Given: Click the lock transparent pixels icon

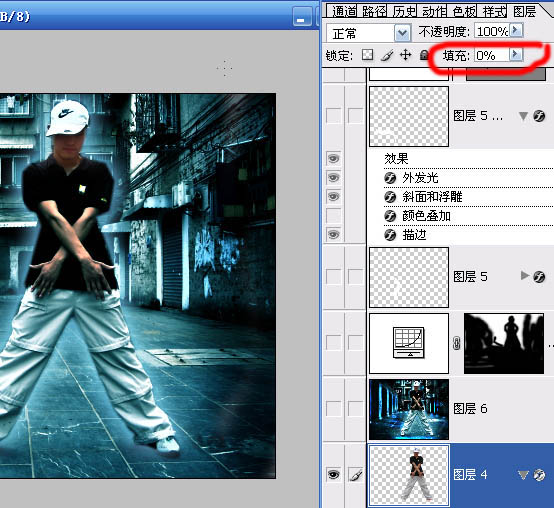Looking at the screenshot, I should tap(367, 55).
